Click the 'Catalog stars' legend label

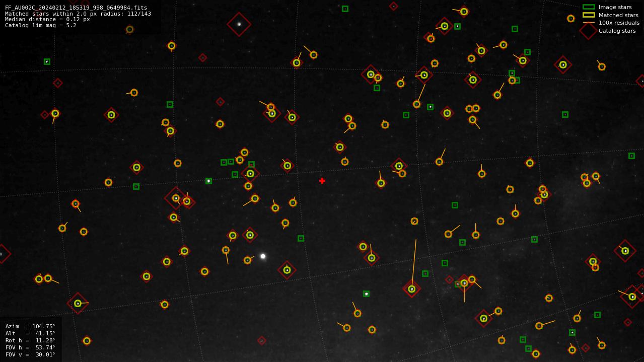point(617,31)
